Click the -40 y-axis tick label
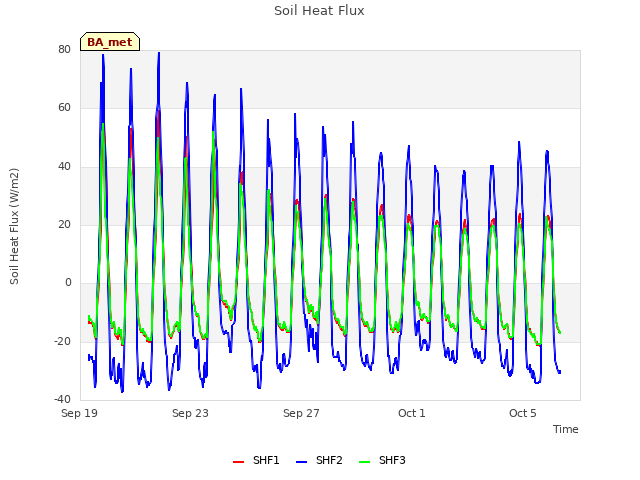Image resolution: width=640 pixels, height=480 pixels. [62, 399]
